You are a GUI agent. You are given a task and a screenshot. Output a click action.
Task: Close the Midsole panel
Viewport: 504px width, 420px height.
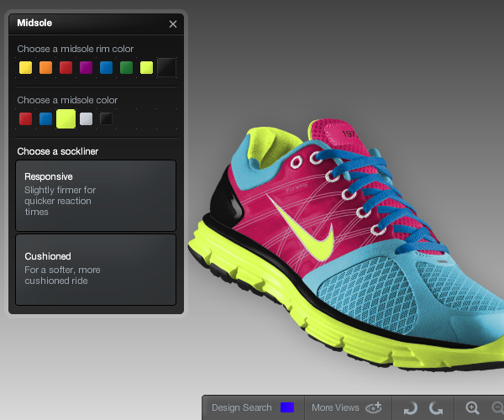[x=173, y=24]
